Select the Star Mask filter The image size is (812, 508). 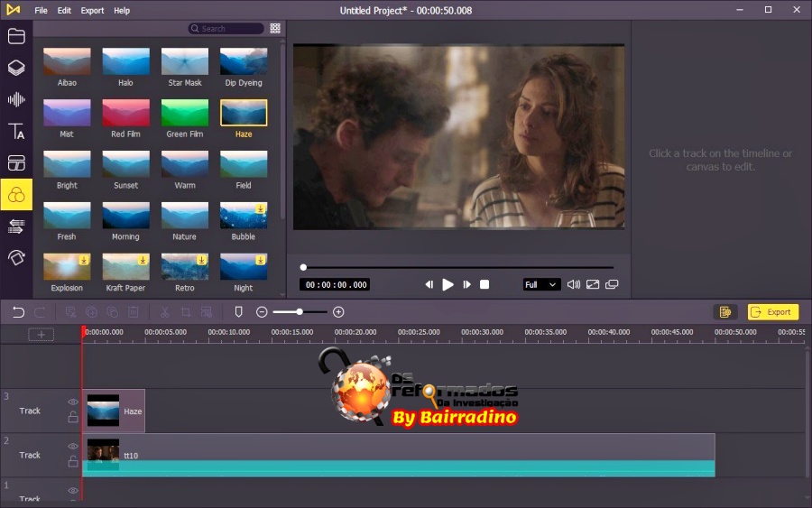185,61
